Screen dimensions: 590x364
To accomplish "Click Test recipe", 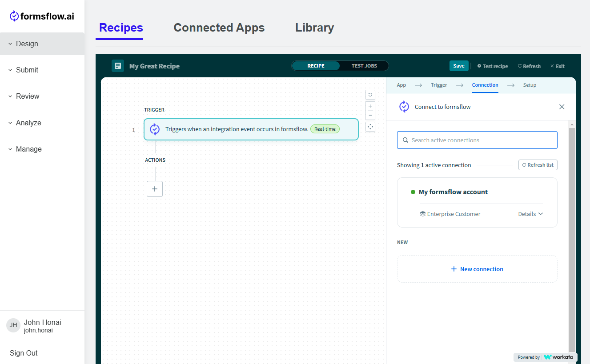I will coord(493,66).
